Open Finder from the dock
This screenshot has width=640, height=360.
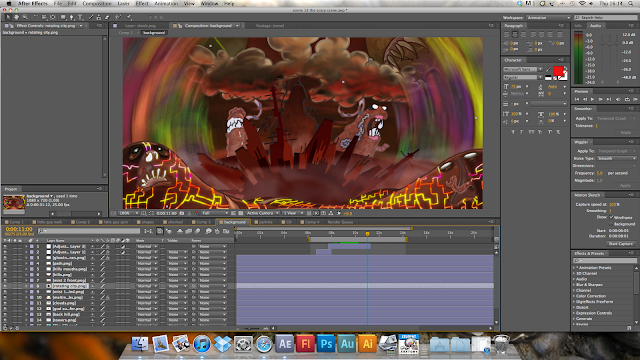(x=140, y=344)
